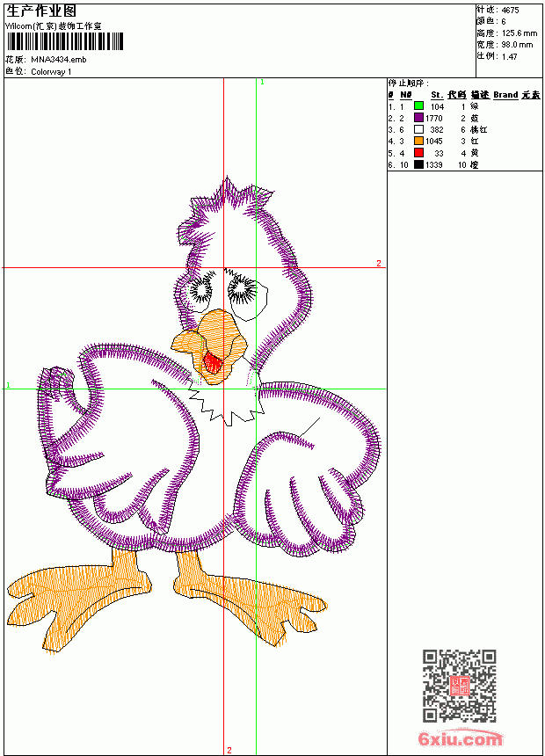Image resolution: width=545 pixels, height=756 pixels.
Task: Click the chicken's left eye
Action: click(x=200, y=290)
